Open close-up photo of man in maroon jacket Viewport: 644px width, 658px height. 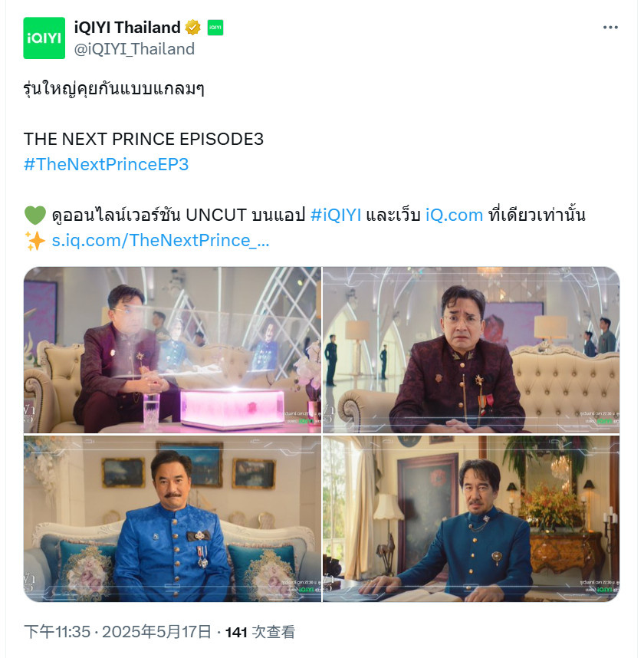point(472,350)
